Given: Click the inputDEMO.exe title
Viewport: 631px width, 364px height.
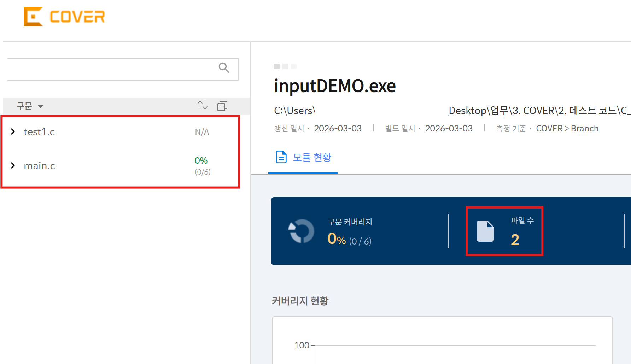Looking at the screenshot, I should pos(335,86).
